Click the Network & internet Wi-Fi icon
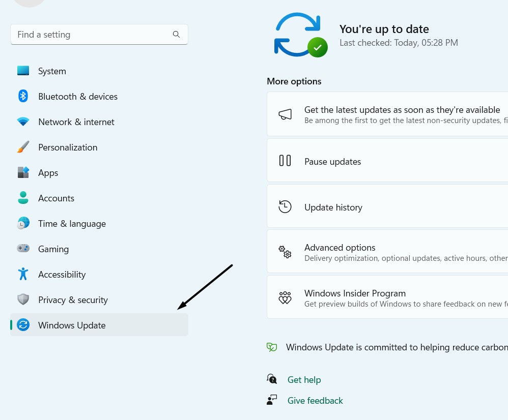The width and height of the screenshot is (508, 420). pos(23,122)
